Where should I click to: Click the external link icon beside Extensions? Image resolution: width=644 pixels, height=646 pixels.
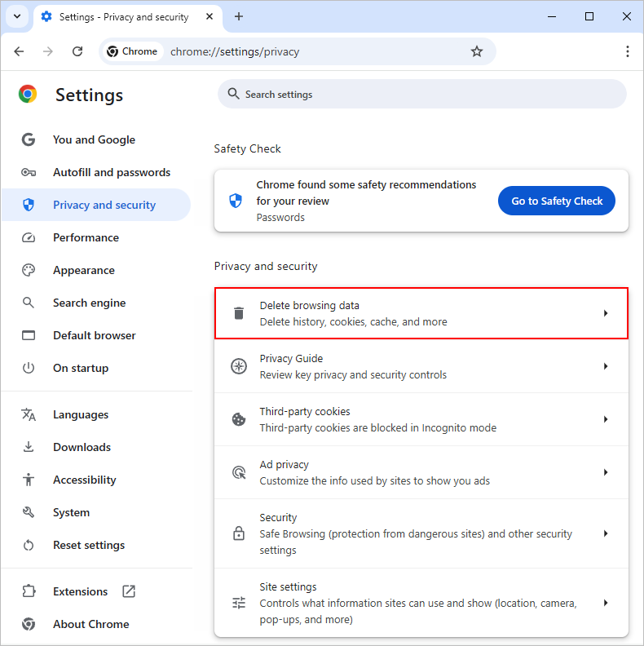pos(129,591)
